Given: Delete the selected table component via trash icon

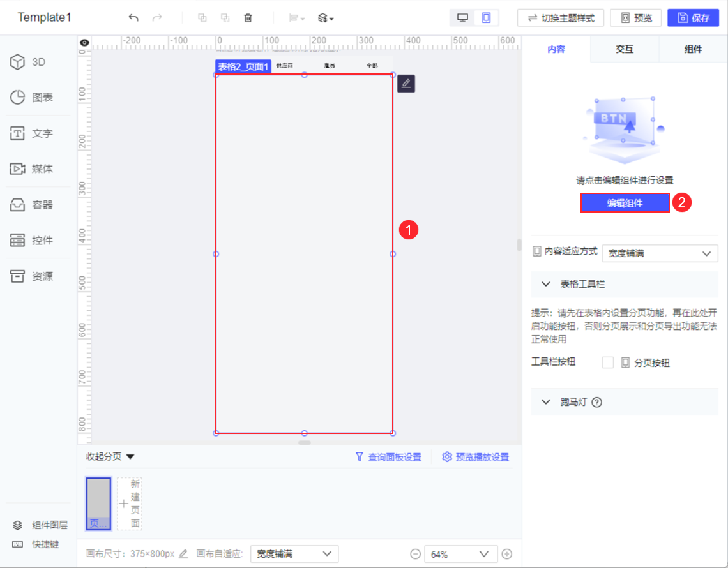Looking at the screenshot, I should (248, 18).
